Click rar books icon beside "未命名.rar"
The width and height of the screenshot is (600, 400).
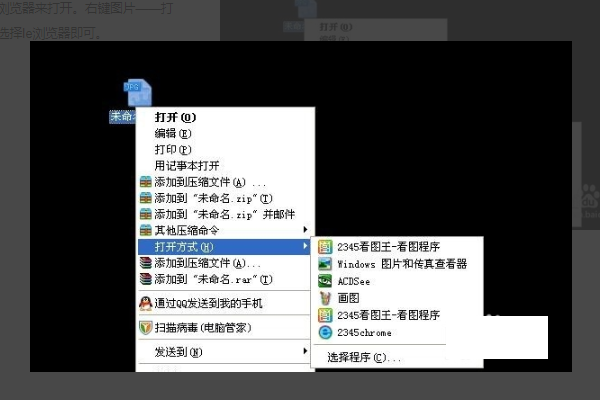(x=145, y=279)
